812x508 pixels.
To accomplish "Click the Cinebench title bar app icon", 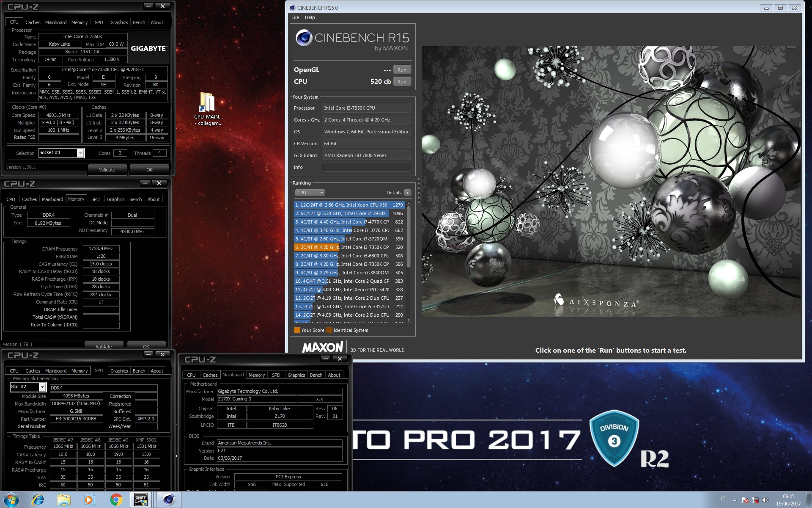I will (292, 8).
